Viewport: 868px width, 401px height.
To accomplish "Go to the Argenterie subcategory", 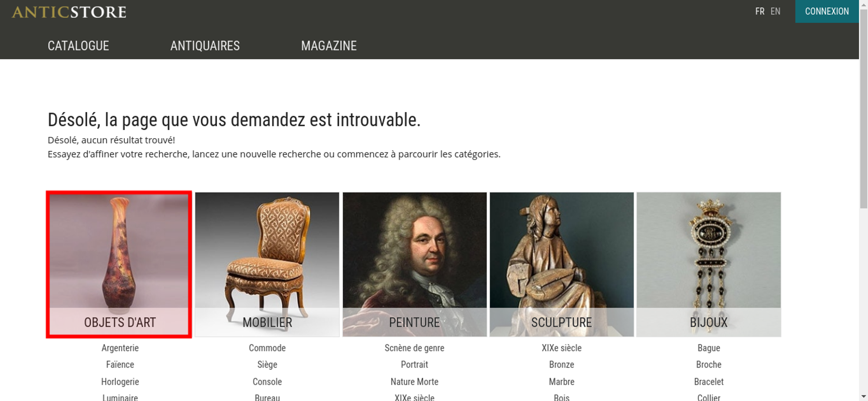I will (x=120, y=348).
